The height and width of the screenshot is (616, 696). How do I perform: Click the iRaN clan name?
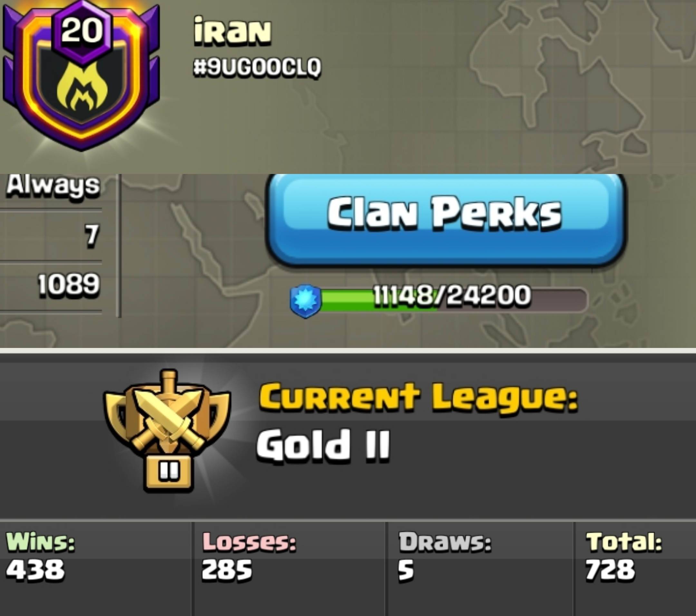click(233, 32)
